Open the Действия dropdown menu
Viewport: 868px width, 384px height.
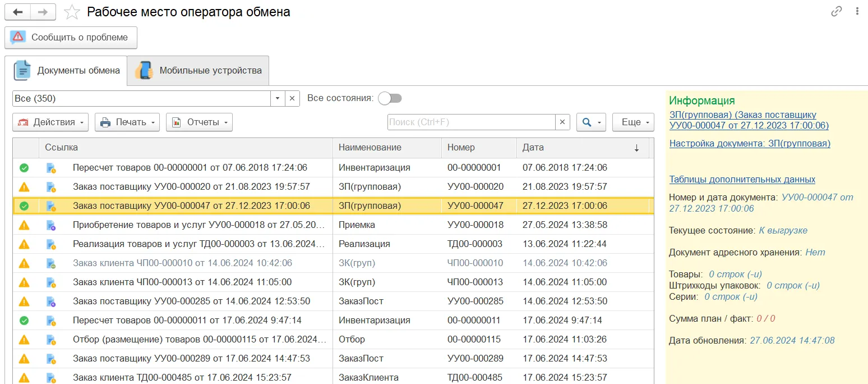pos(50,122)
